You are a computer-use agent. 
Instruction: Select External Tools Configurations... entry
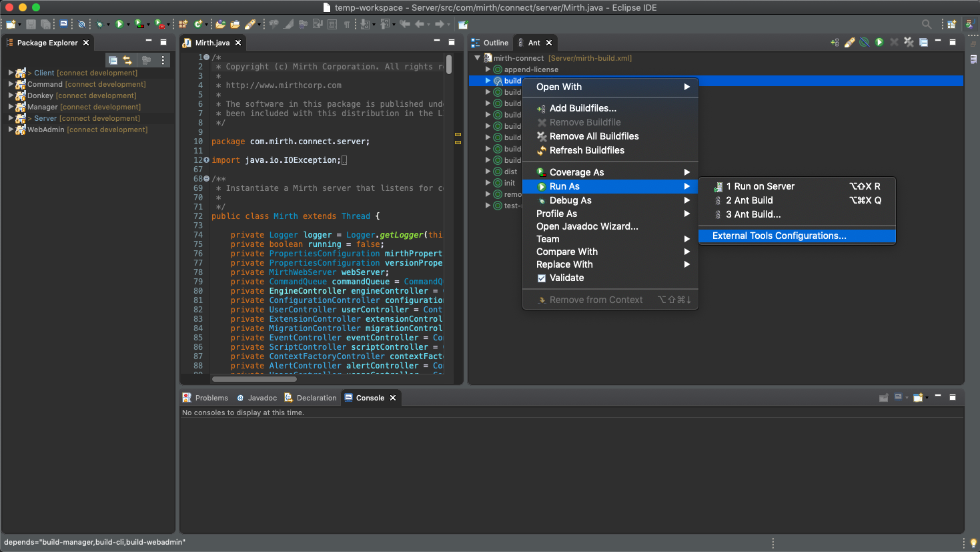click(797, 236)
